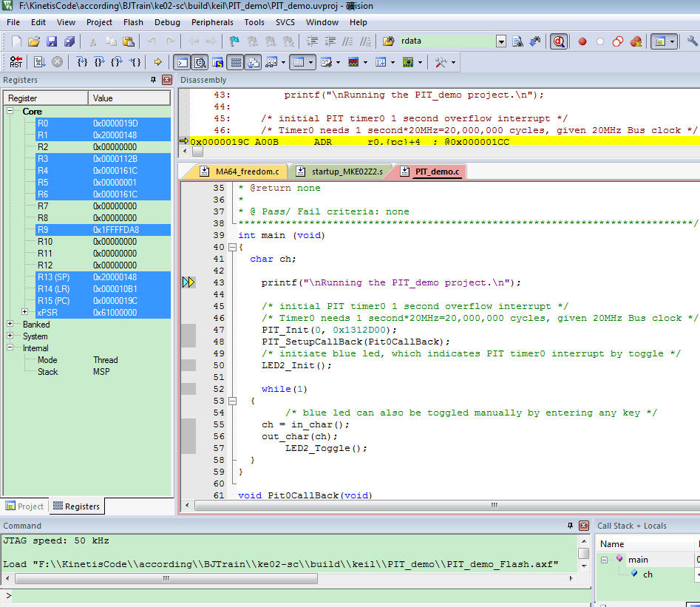Toggle bookmark with the blue flag icon
The height and width of the screenshot is (607, 700).
click(234, 41)
